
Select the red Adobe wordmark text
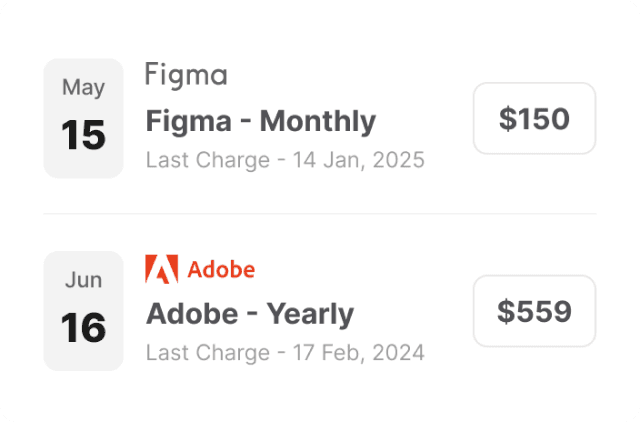(x=221, y=269)
